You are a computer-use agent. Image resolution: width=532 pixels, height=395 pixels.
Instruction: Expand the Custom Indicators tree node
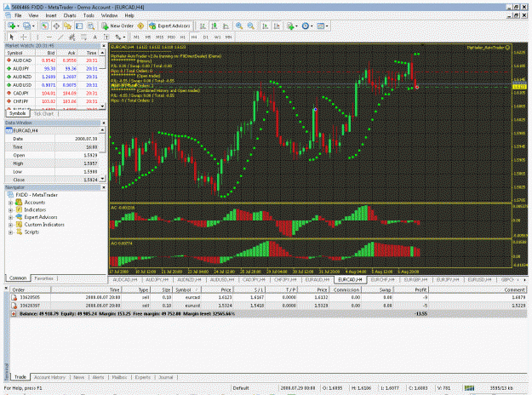[x=10, y=225]
